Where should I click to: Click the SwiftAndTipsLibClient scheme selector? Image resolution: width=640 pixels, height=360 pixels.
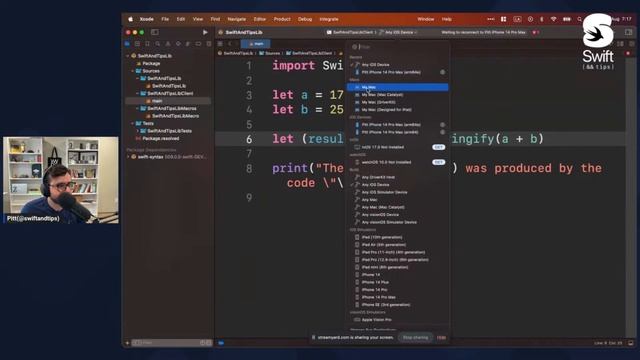[350, 32]
